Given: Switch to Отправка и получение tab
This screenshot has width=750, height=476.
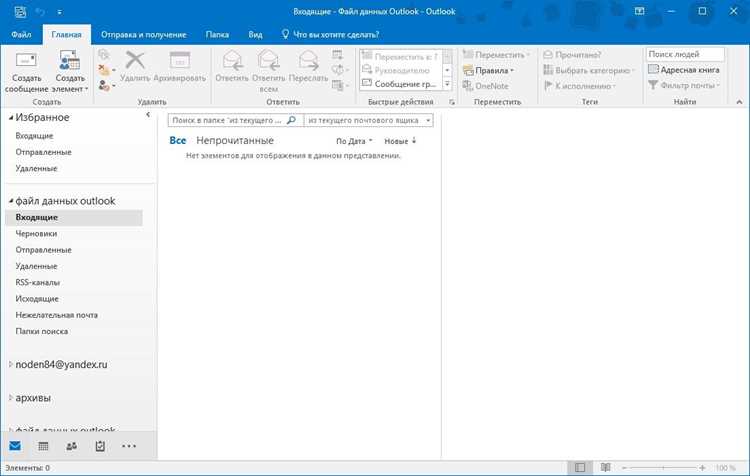Looking at the screenshot, I should (143, 34).
